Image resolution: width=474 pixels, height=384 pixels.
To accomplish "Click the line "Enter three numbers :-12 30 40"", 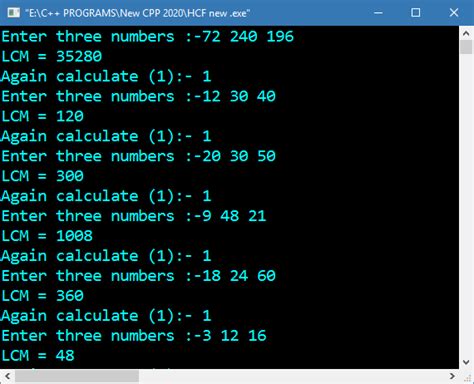I will [139, 96].
